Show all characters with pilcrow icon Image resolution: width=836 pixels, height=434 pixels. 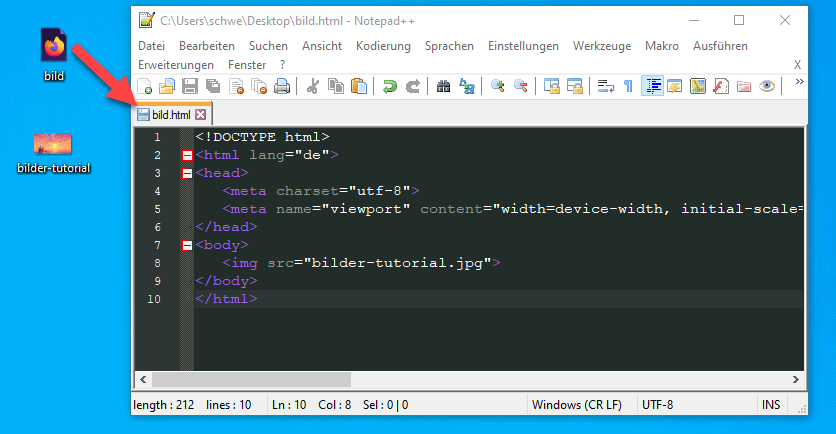point(629,86)
